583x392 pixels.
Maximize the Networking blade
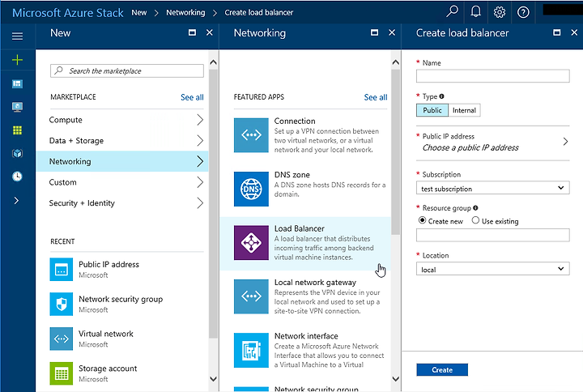[x=375, y=32]
